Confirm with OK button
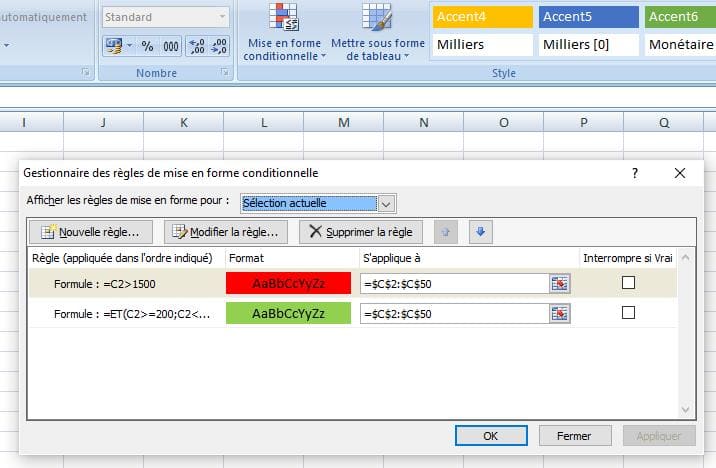 [491, 436]
